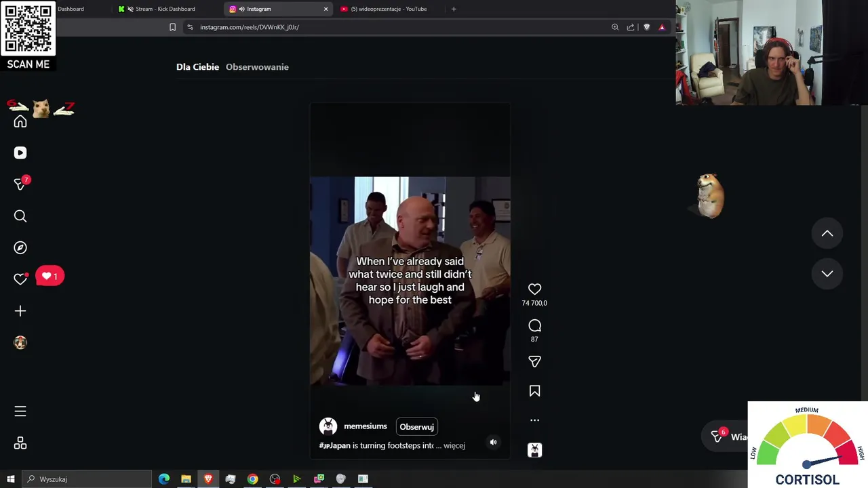
Task: Bookmark this page with the bookmark icon in address bar
Action: (172, 27)
